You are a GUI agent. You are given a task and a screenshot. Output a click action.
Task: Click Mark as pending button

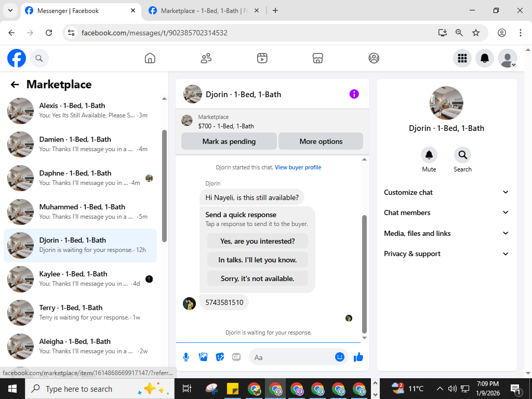[229, 141]
